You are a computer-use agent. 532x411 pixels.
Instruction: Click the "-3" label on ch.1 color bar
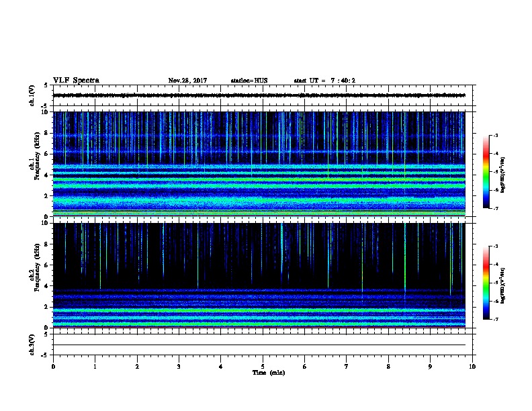pos(496,135)
